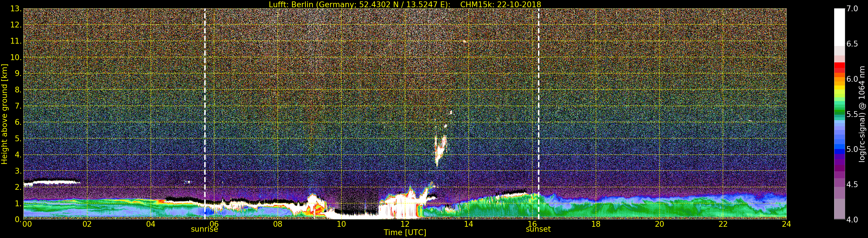Click the time axis tick '14'
The width and height of the screenshot is (868, 238).
(469, 224)
